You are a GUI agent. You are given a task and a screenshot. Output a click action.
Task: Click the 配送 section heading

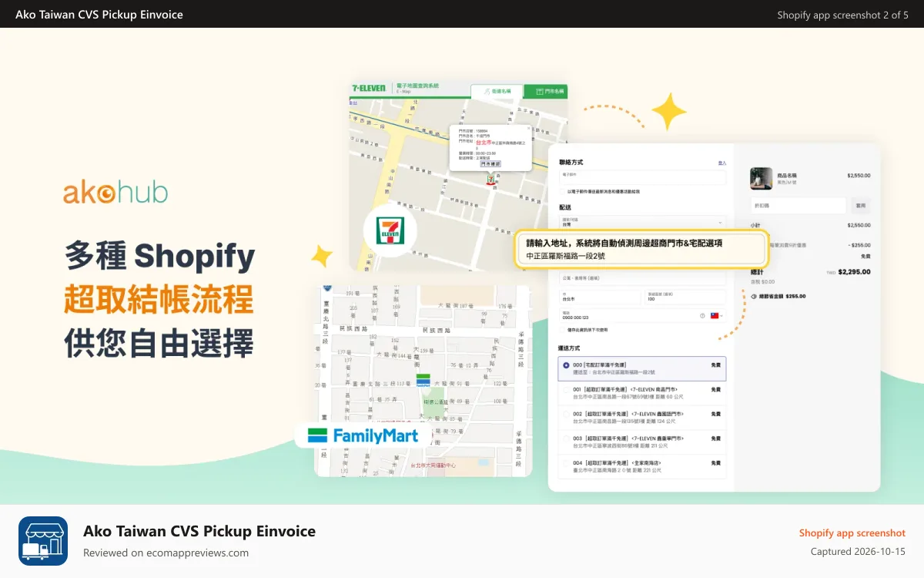click(x=565, y=207)
